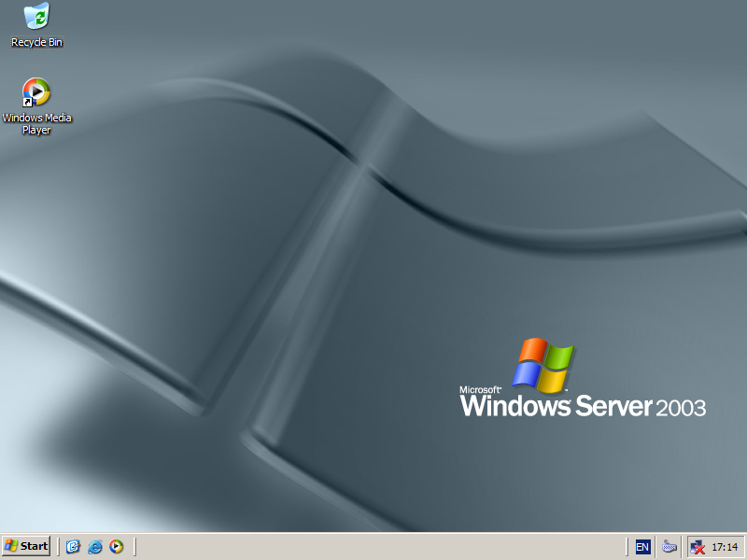The height and width of the screenshot is (560, 747).
Task: Open the EN language bar indicator
Action: 641,547
